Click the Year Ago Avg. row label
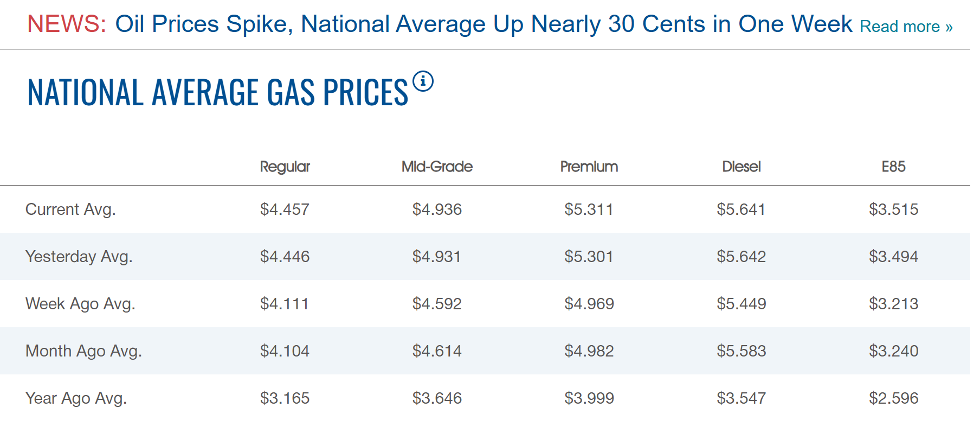Viewport: 980px width, 433px height. tap(76, 398)
